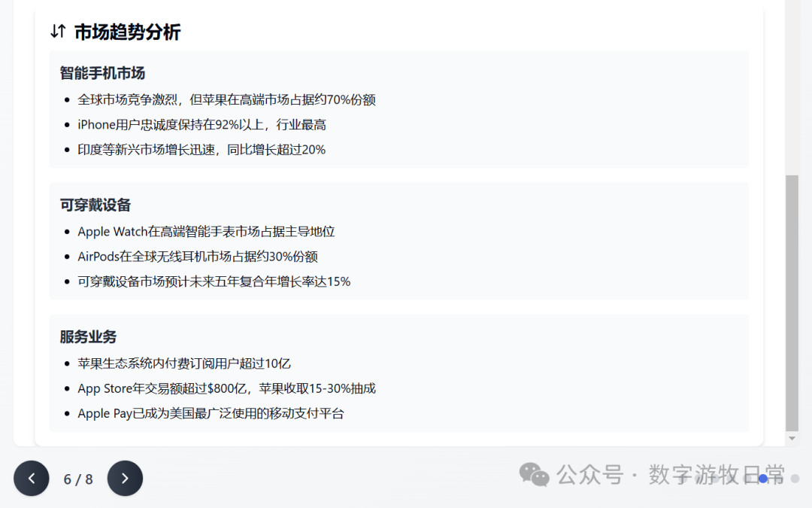Click the empty scrollbar track above the thumb
Image resolution: width=812 pixels, height=508 pixels.
(x=792, y=90)
